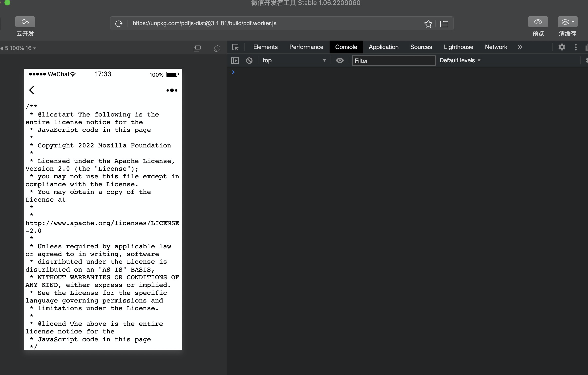The image size is (588, 375).
Task: Open the 'top' execution context dropdown
Action: click(294, 60)
